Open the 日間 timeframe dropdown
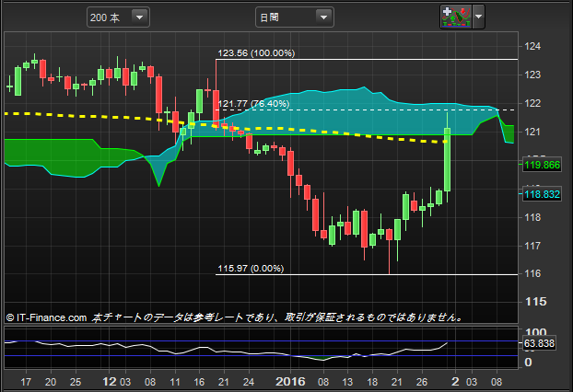This screenshot has width=573, height=392. [294, 17]
